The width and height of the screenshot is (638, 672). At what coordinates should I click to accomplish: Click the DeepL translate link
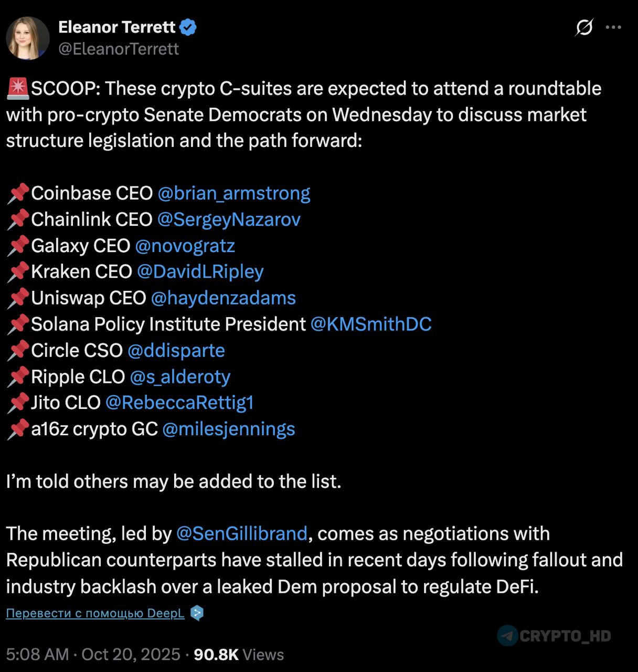click(95, 613)
